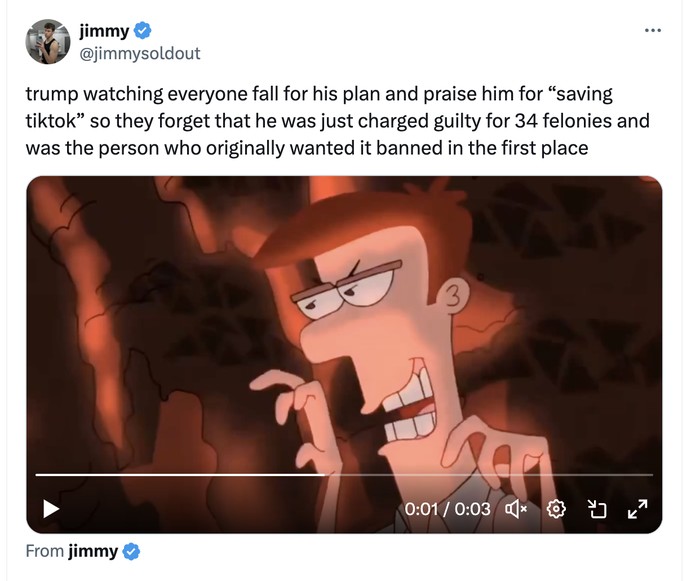This screenshot has width=700, height=581.
Task: Open the tweet's more options menu
Action: (653, 30)
